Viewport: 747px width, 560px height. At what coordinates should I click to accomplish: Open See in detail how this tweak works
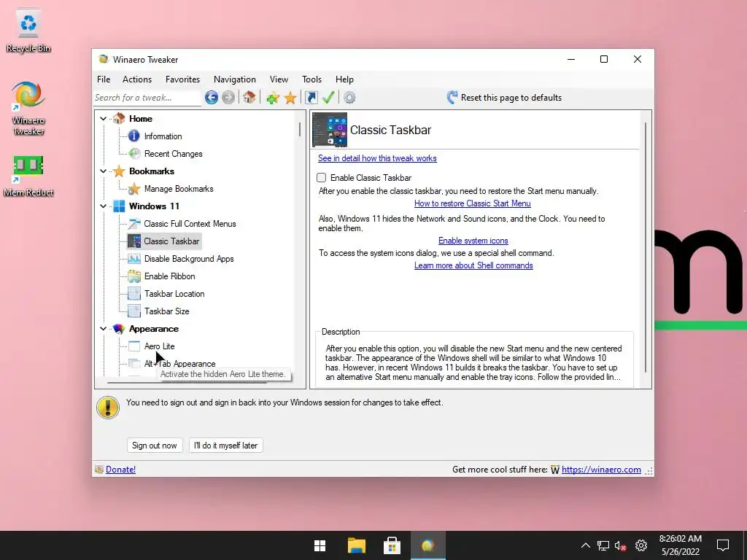click(377, 158)
